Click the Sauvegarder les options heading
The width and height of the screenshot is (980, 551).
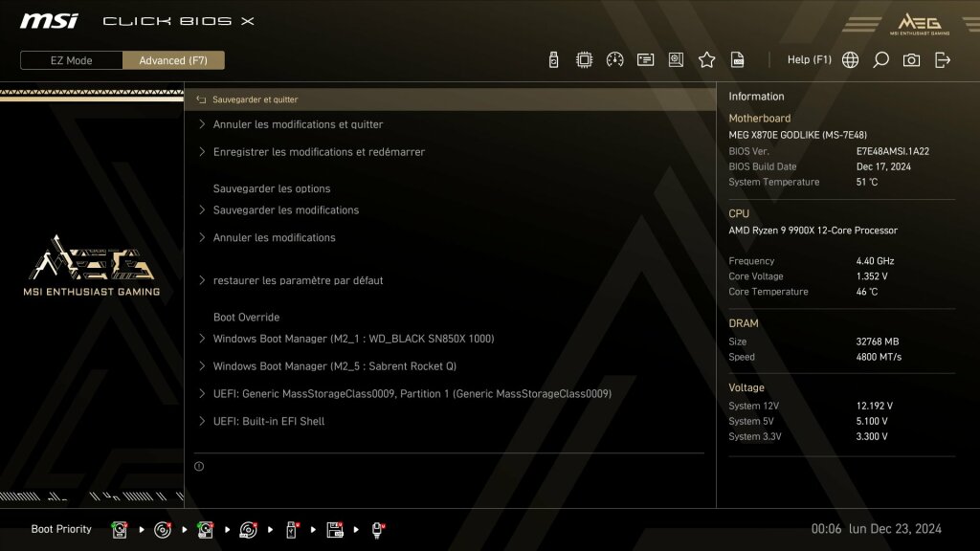[x=271, y=188]
